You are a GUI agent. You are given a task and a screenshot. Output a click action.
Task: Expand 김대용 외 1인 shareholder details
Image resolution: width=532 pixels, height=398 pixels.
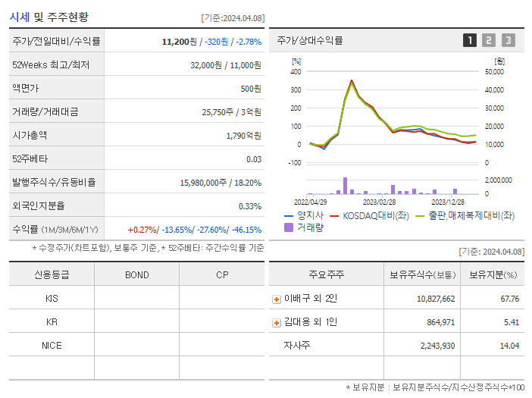[276, 323]
